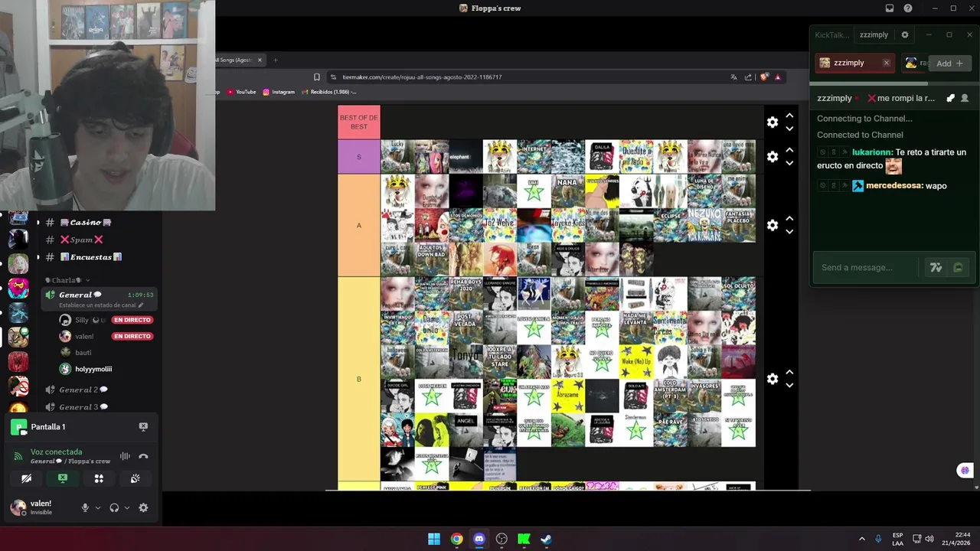Toggle noise suppression waveform icon

125,456
